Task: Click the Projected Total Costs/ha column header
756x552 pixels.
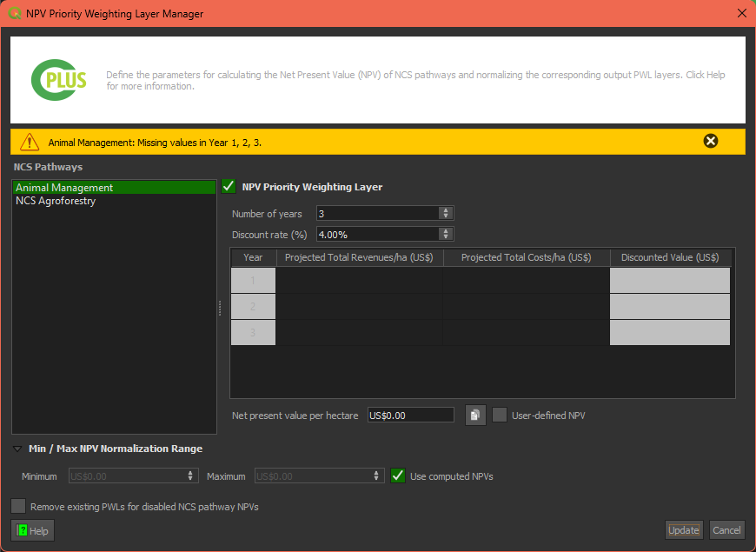Action: [x=526, y=257]
